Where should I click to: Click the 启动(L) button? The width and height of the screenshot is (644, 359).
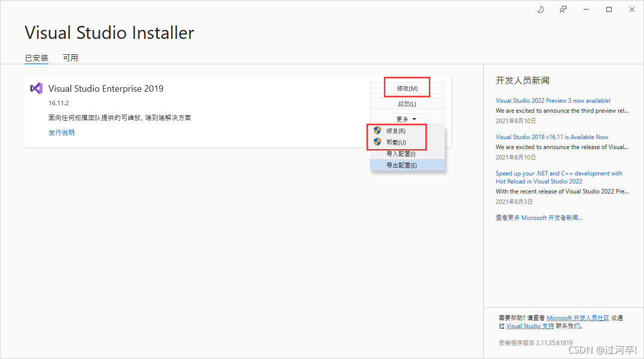pos(407,104)
